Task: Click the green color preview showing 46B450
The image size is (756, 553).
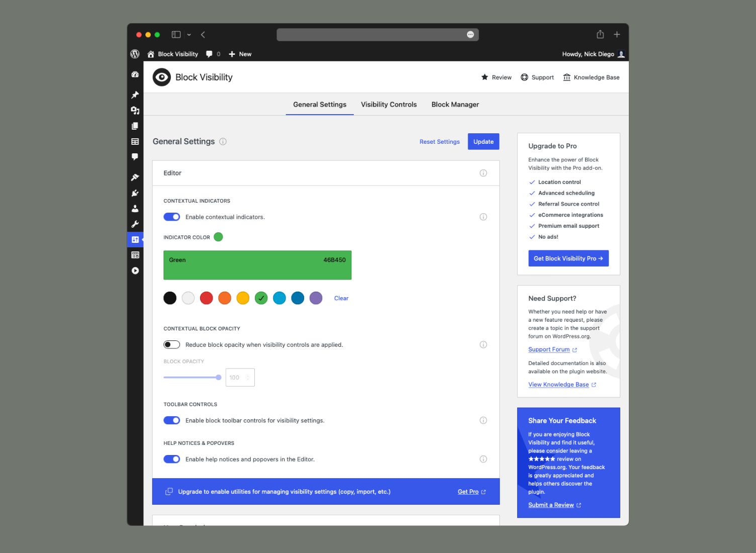Action: pos(257,265)
